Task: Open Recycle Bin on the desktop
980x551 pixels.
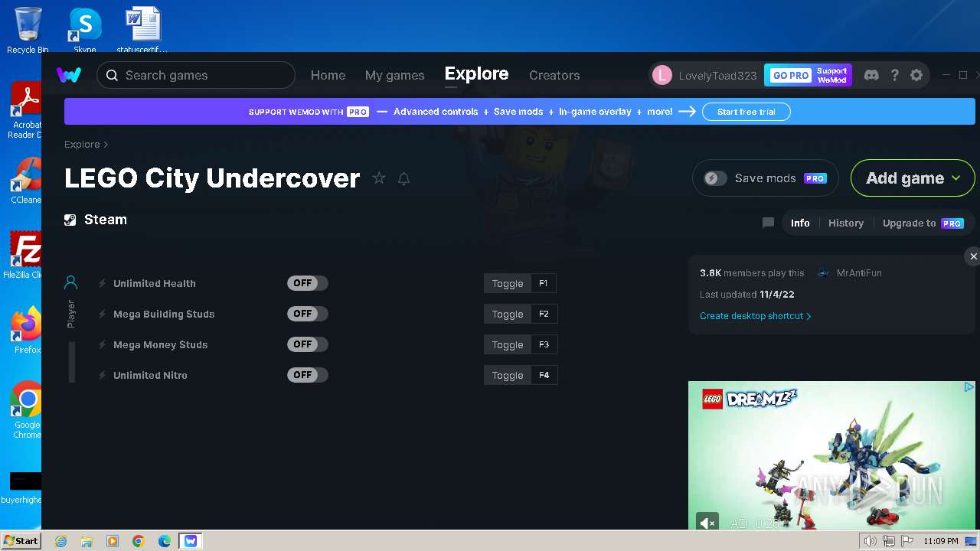Action: tap(28, 31)
